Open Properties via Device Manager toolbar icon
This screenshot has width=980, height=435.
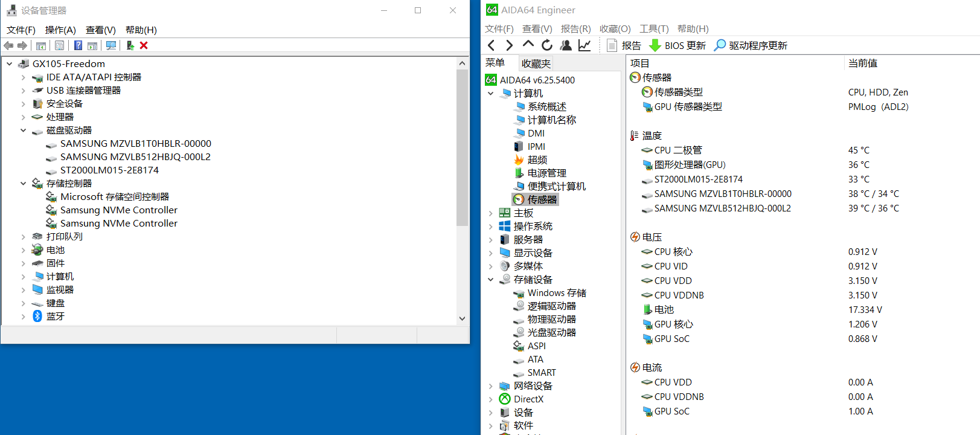59,45
